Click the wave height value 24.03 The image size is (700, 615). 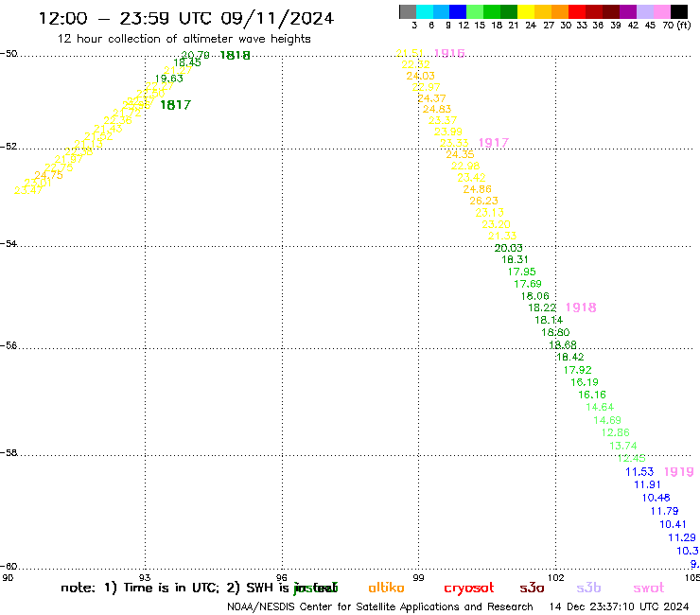click(421, 76)
